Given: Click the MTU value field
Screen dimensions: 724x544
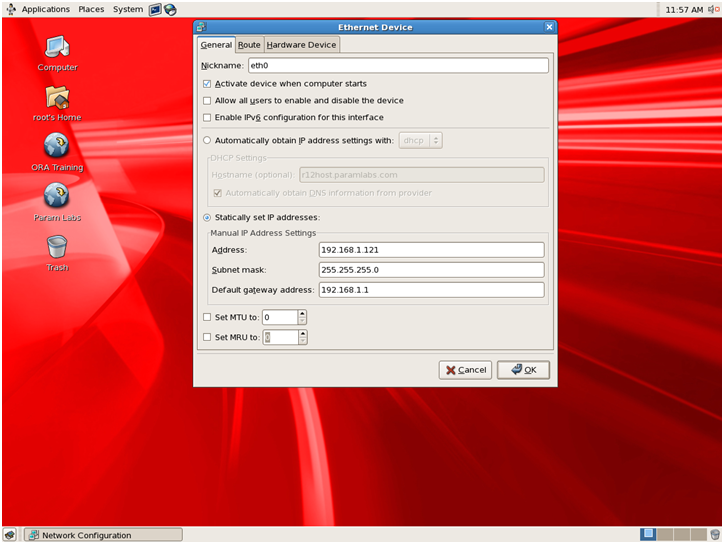Looking at the screenshot, I should point(280,317).
